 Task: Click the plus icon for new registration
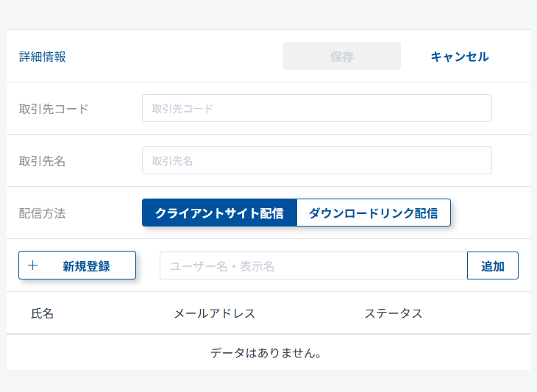click(32, 266)
